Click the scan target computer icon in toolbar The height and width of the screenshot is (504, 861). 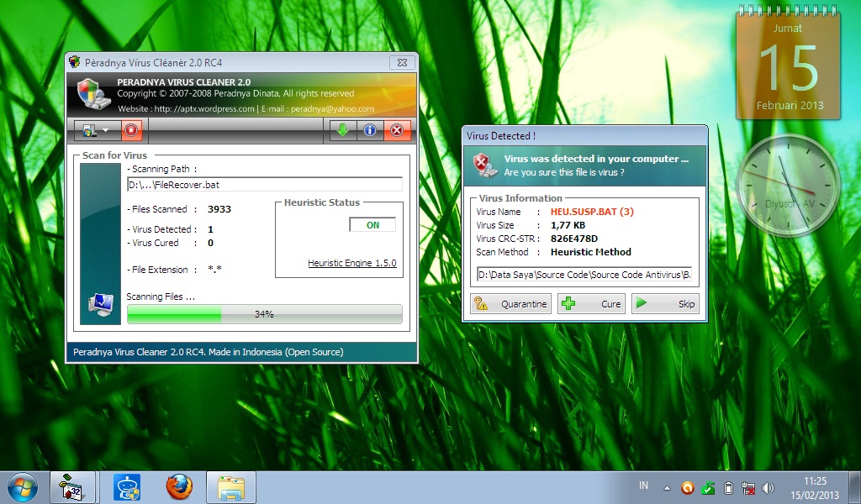point(89,130)
